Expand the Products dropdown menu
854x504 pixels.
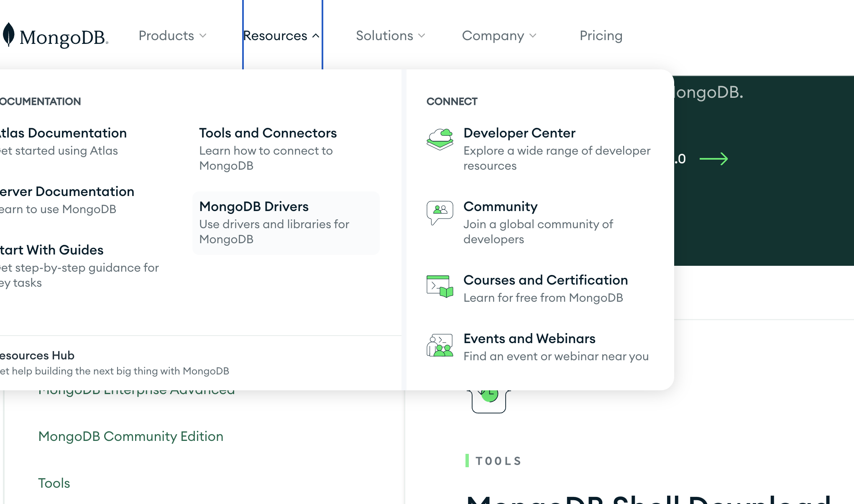pos(172,36)
